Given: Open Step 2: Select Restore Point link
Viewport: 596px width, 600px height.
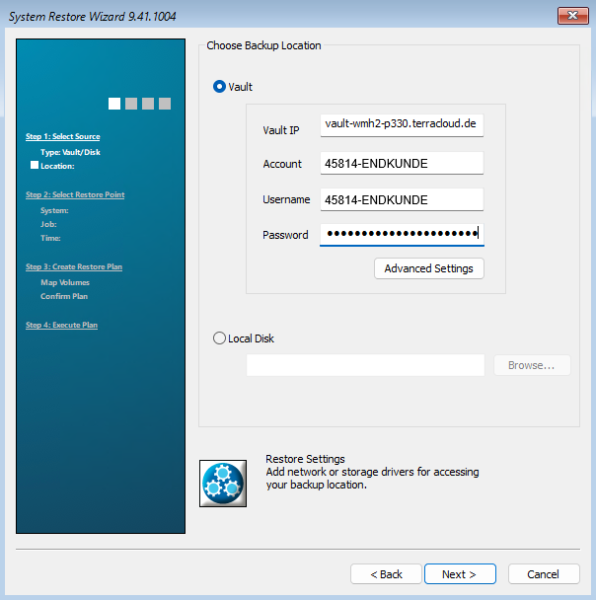Looking at the screenshot, I should (75, 195).
